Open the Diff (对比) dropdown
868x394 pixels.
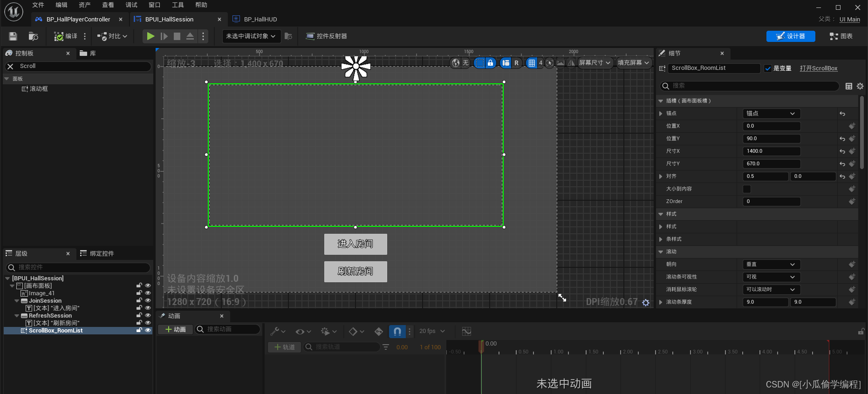pyautogui.click(x=112, y=36)
